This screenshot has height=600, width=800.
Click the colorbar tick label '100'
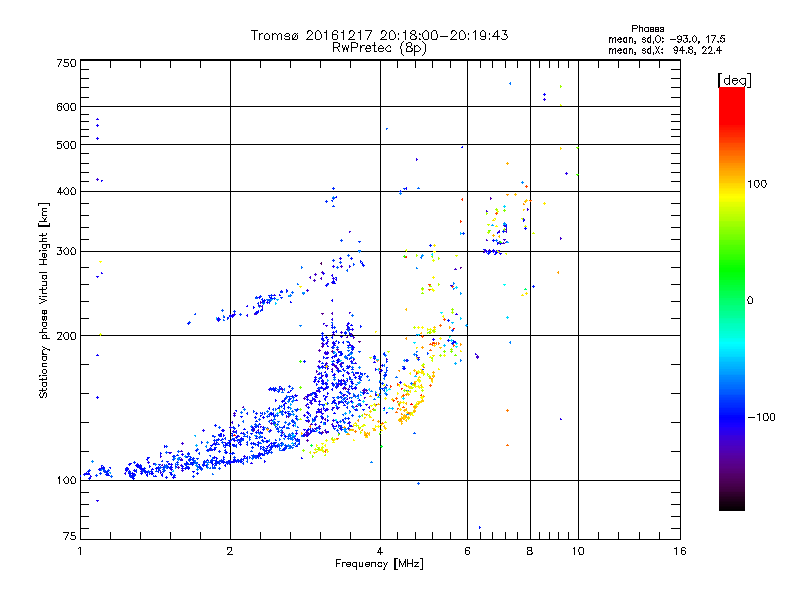757,184
